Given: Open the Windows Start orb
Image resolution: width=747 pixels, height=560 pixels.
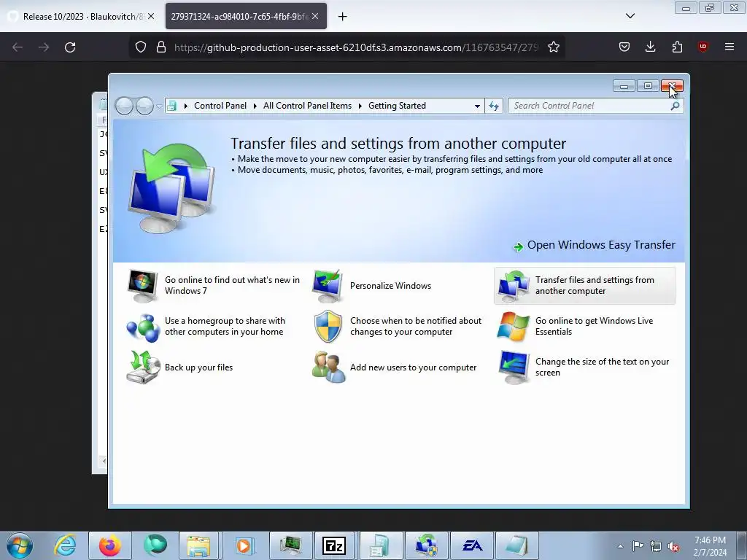Looking at the screenshot, I should pos(20,545).
